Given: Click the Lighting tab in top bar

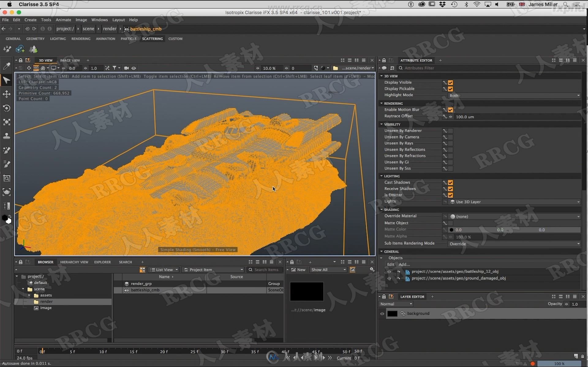Looking at the screenshot, I should point(58,39).
